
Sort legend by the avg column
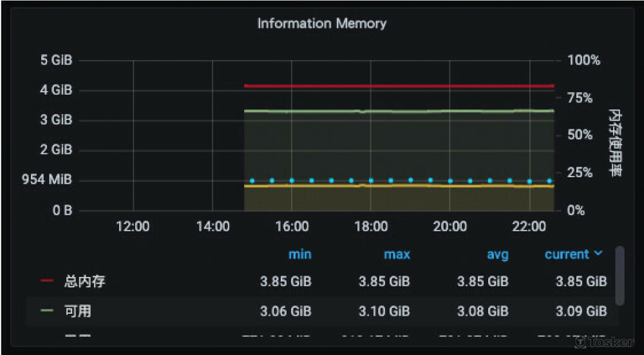tap(497, 254)
